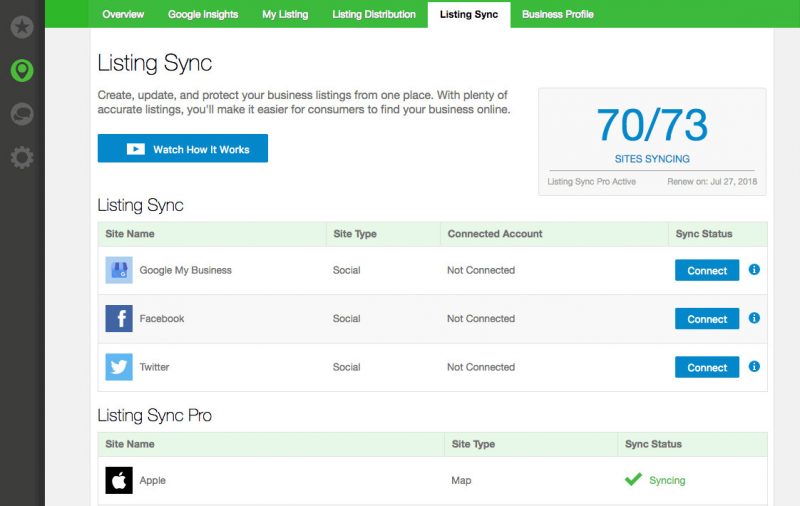Click the Twitter bird icon

[119, 367]
